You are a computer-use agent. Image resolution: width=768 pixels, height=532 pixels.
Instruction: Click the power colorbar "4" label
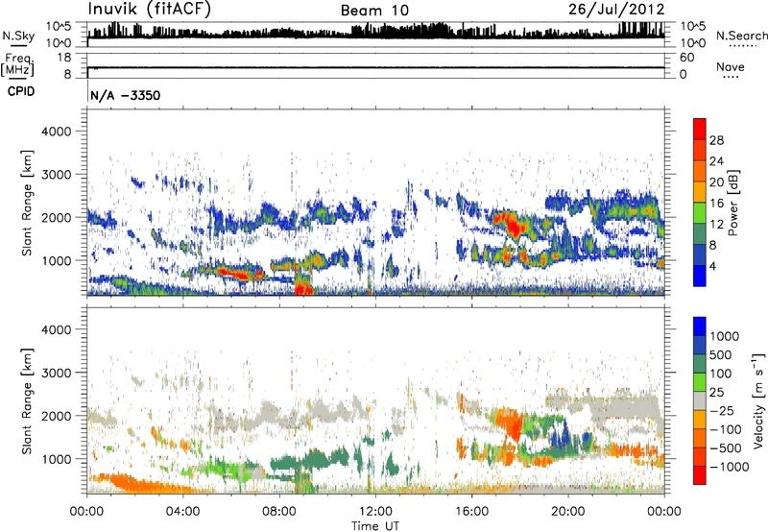[x=713, y=266]
